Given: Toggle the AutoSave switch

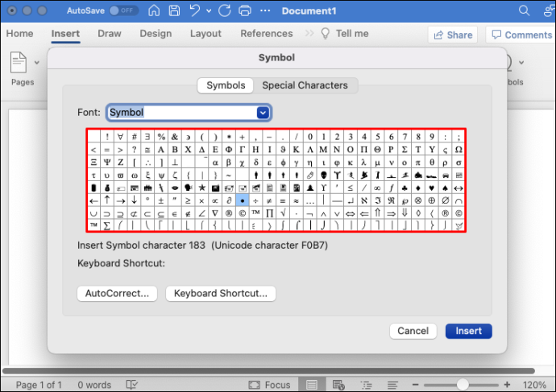Looking at the screenshot, I should [x=123, y=10].
